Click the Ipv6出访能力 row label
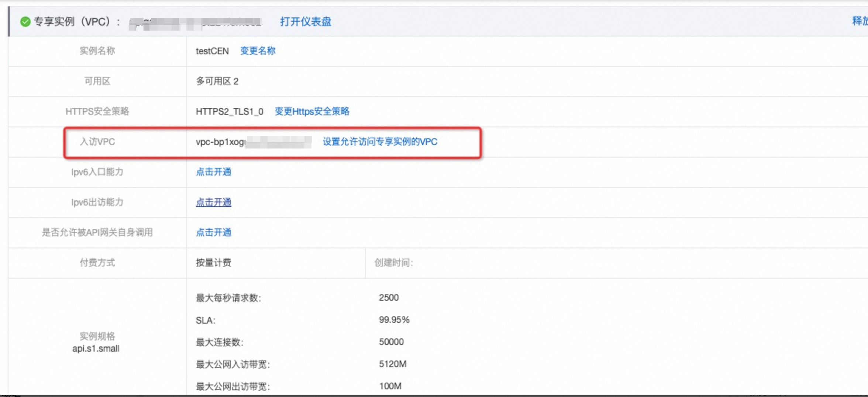The height and width of the screenshot is (397, 868). click(x=97, y=202)
